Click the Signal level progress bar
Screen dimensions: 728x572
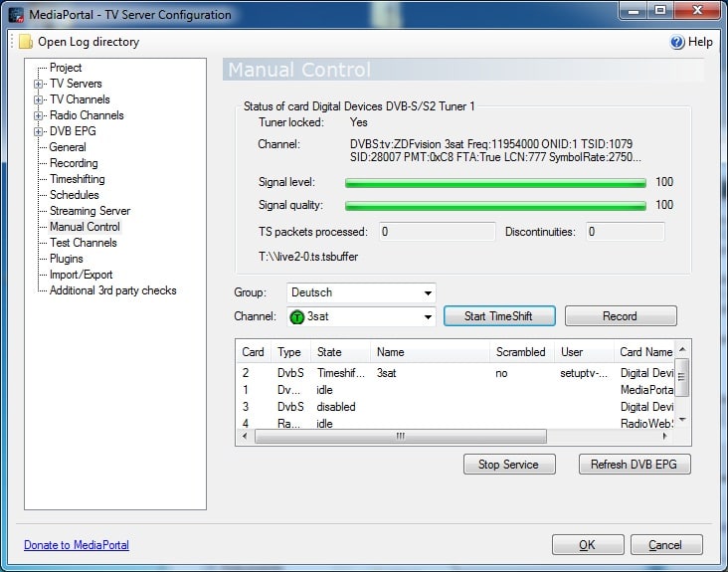coord(495,183)
